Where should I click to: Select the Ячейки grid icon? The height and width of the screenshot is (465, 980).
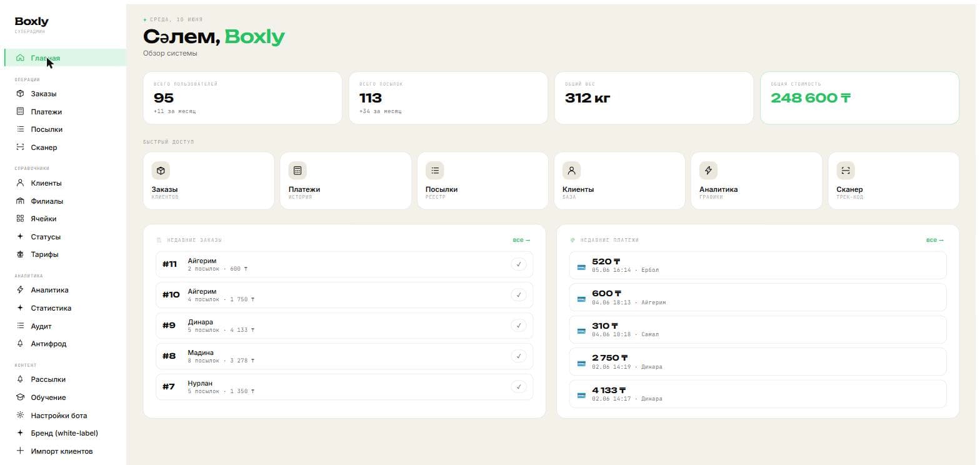click(20, 219)
